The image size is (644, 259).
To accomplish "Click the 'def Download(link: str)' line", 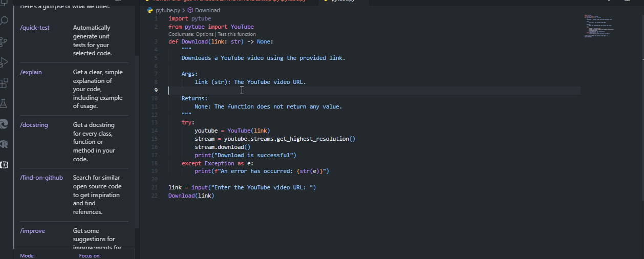I will tap(221, 42).
